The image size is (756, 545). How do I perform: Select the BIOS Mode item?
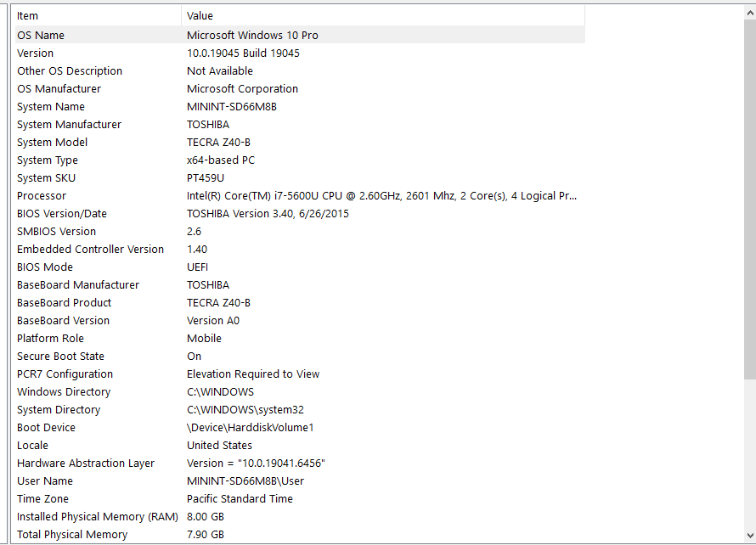(45, 267)
